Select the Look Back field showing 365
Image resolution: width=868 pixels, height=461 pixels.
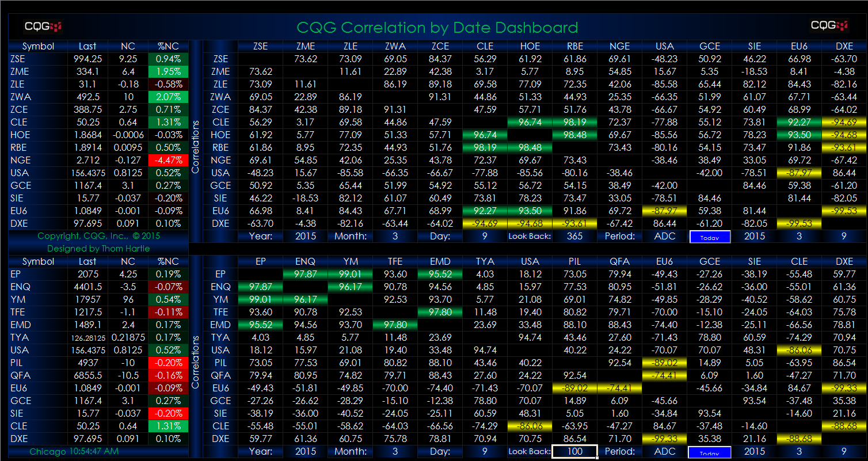point(574,236)
